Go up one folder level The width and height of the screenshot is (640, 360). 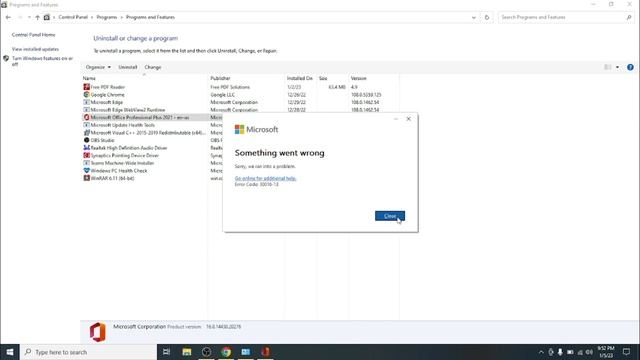pos(37,17)
